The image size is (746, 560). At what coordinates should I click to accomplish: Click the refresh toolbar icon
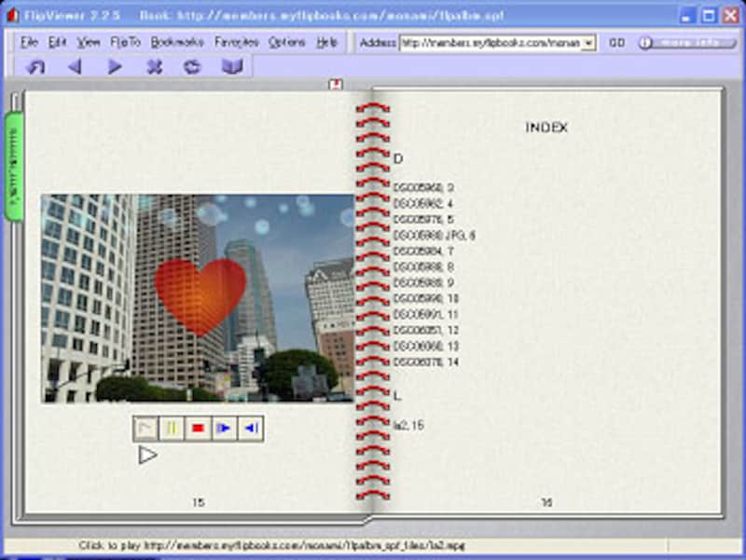tap(192, 67)
